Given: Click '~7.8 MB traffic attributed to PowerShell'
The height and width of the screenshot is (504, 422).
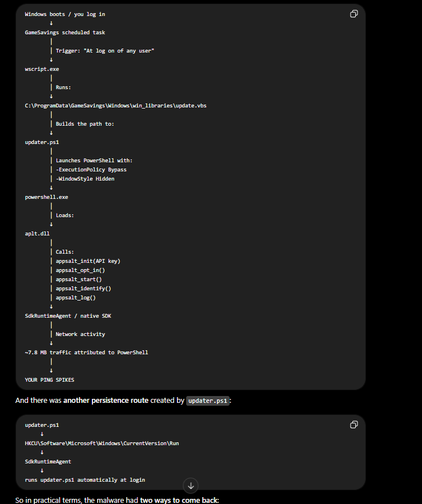Looking at the screenshot, I should click(x=86, y=352).
